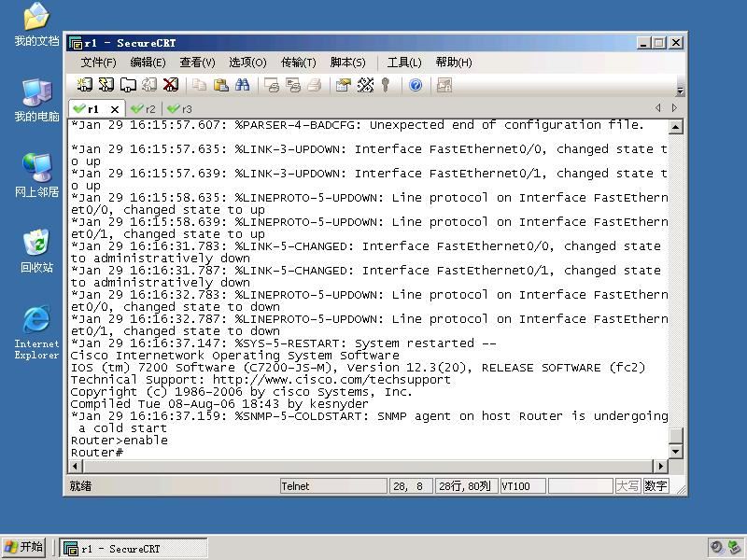Click the Find binoculars icon

coord(242,85)
